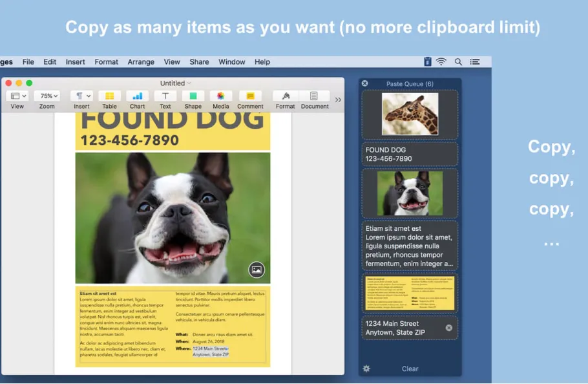Click the August 26, 2018 date text
588x384 pixels.
tap(209, 341)
